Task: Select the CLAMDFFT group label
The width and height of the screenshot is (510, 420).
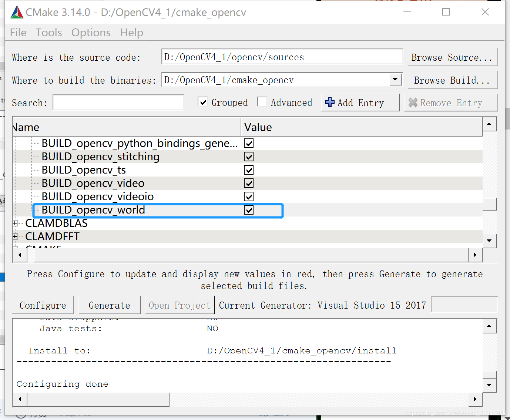Action: coord(52,236)
